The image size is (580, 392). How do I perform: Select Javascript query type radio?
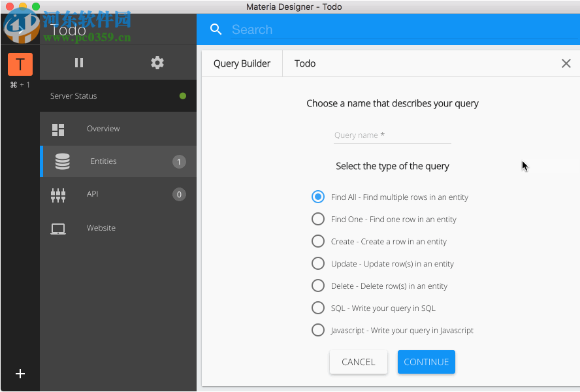[x=317, y=330]
